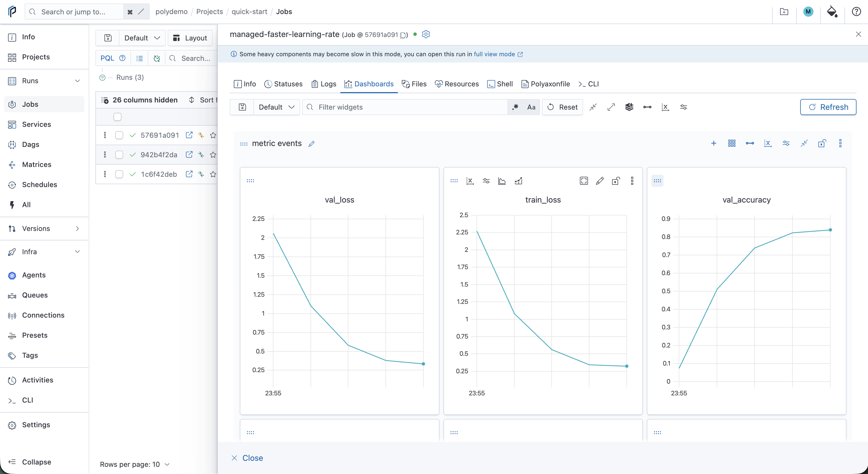
Task: Expand the Versions sidebar section
Action: (78, 229)
